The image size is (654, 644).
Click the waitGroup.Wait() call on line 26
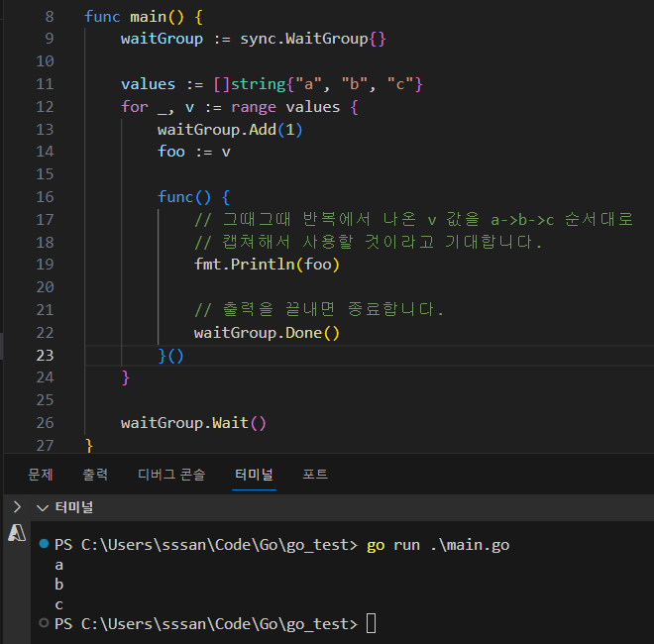click(193, 423)
